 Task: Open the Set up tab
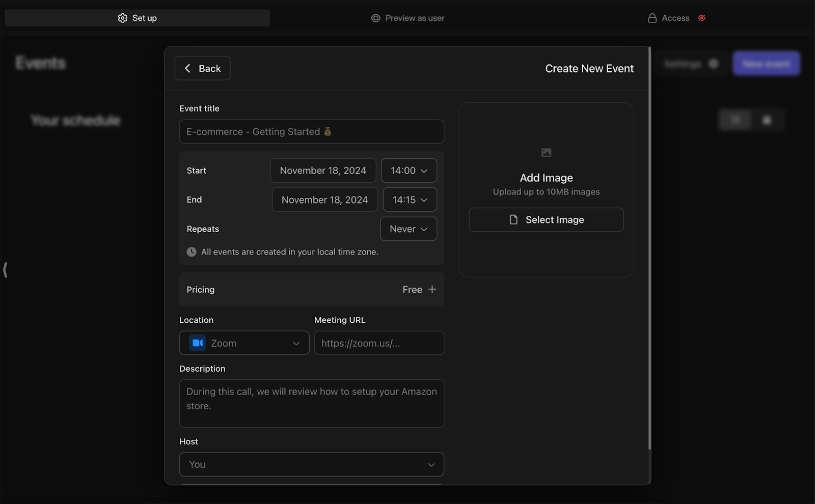point(138,18)
